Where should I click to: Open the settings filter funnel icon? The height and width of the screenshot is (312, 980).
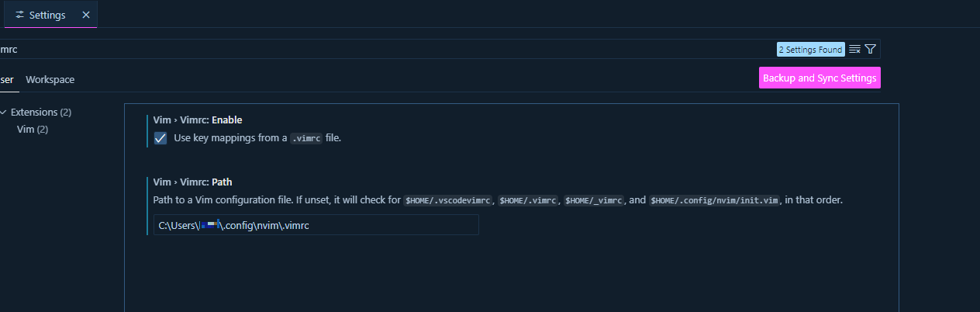pos(871,49)
